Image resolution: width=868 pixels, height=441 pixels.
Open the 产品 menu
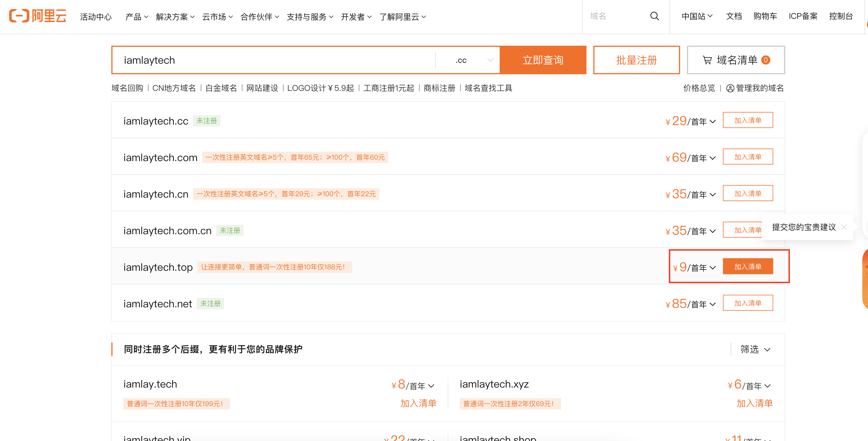pyautogui.click(x=136, y=17)
